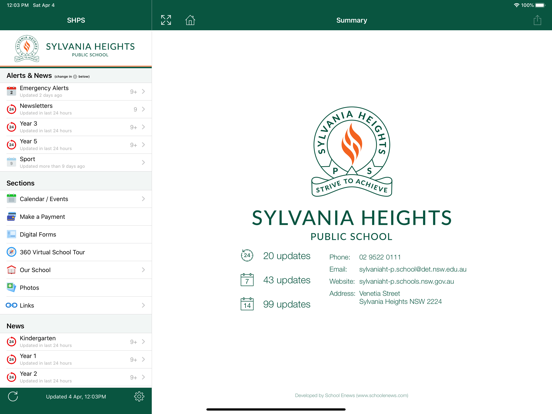Open the Emergency Alerts item

point(76,92)
